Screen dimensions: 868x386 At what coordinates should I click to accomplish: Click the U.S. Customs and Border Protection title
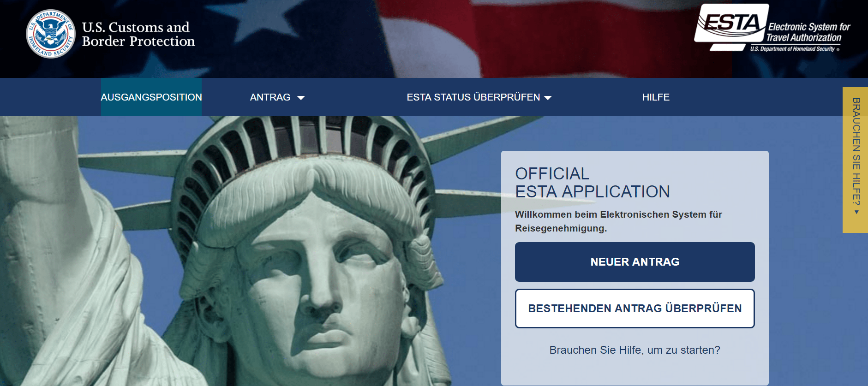138,34
